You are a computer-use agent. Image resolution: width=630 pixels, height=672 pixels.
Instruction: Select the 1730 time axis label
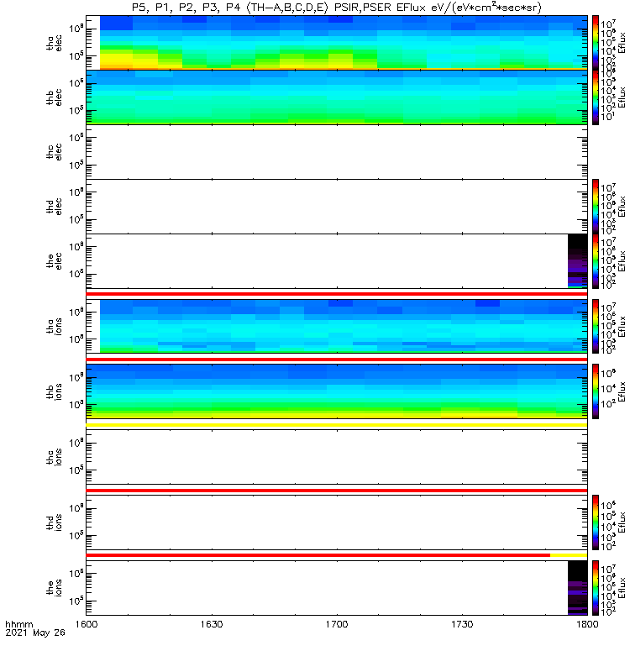coord(462,624)
